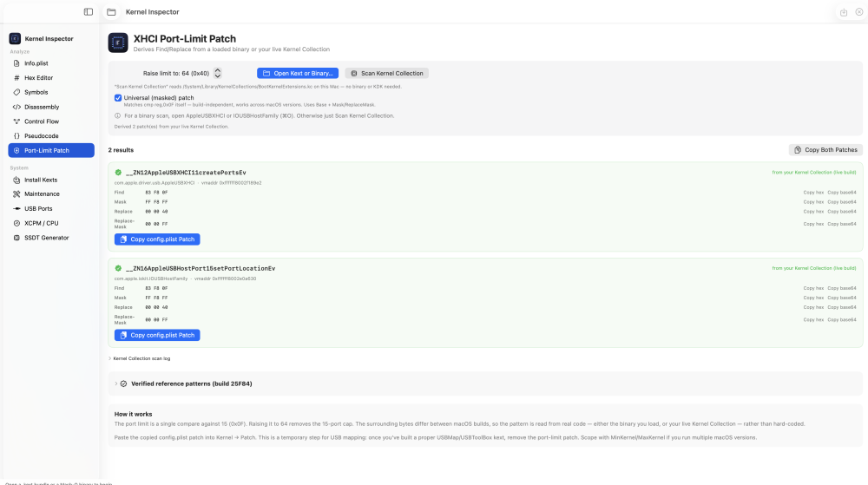This screenshot has height=485, width=868.
Task: Click the Kernel Inspector app logo in sidebar
Action: pyautogui.click(x=15, y=38)
